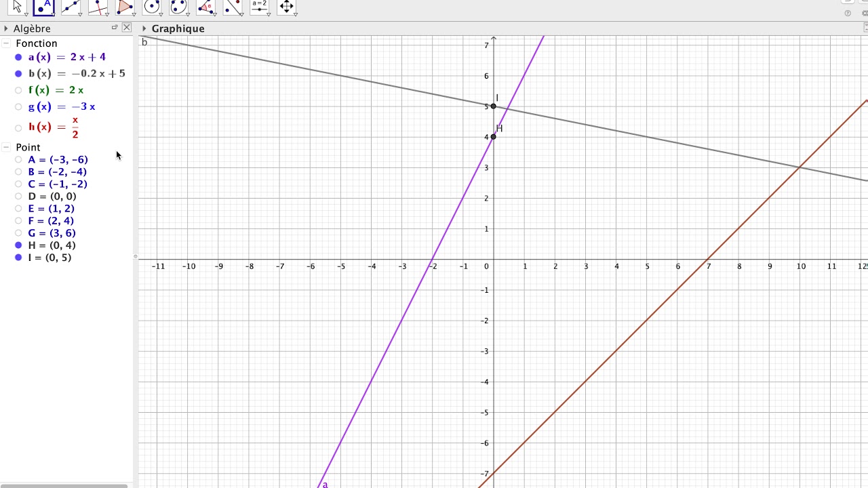Click point I on the graph
The width and height of the screenshot is (868, 488).
pyautogui.click(x=493, y=106)
